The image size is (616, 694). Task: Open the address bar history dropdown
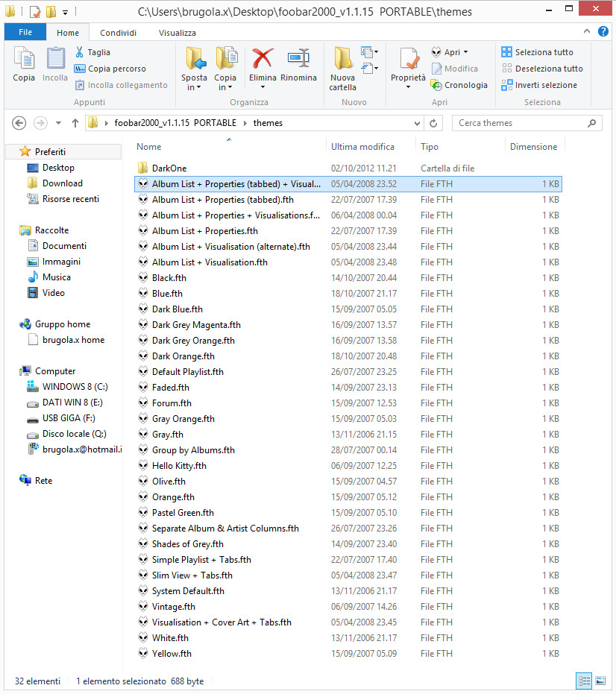417,124
